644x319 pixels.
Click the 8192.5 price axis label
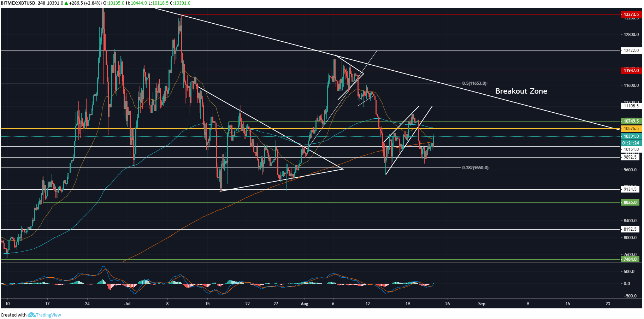click(x=630, y=229)
